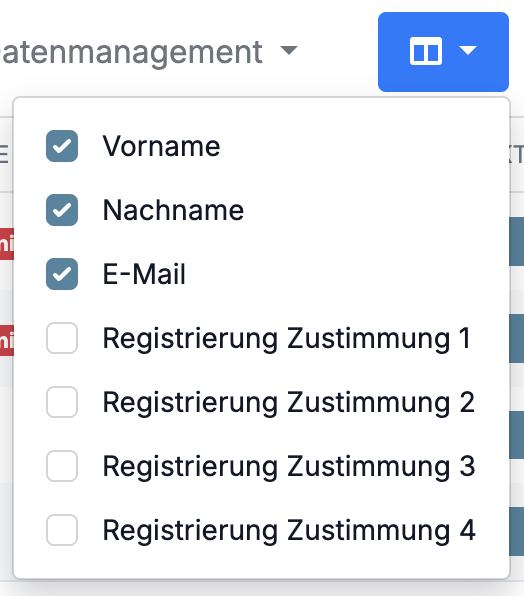Click the blue column-view icon

click(426, 51)
